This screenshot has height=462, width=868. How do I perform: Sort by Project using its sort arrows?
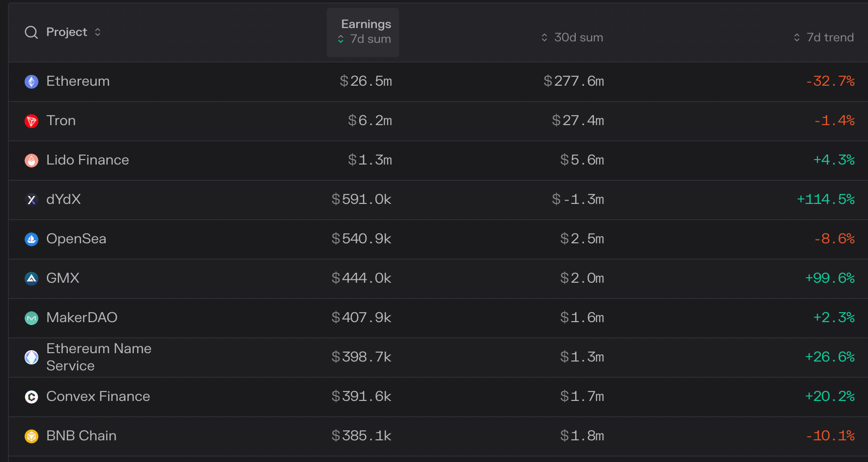coord(97,32)
